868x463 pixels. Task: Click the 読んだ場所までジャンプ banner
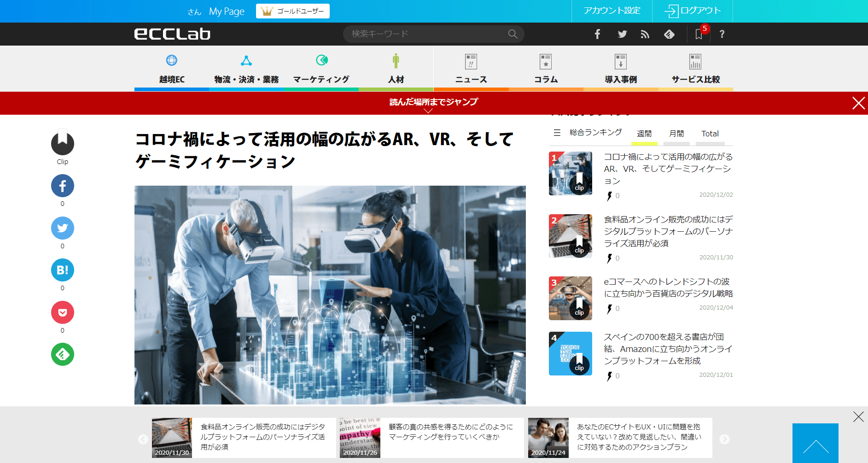pos(433,103)
